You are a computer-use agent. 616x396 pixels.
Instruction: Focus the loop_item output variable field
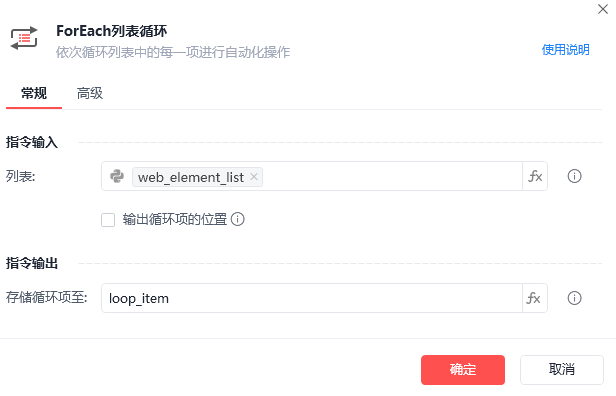312,298
